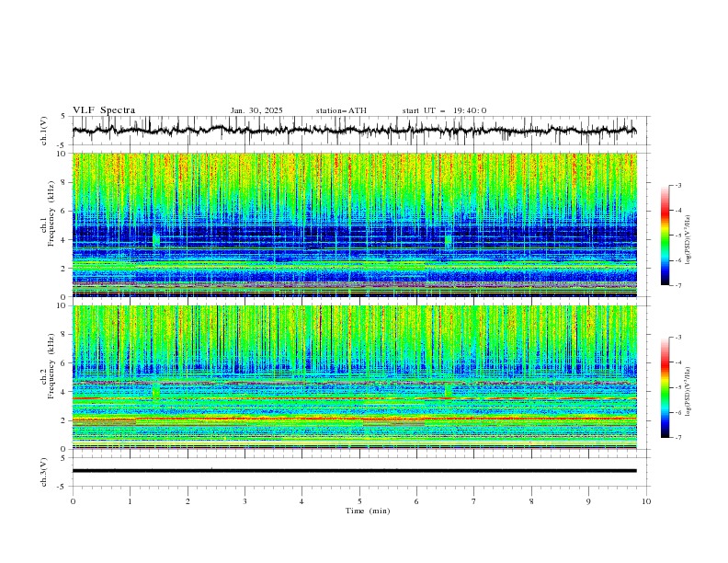Click the "station=ATH" label
This screenshot has height=563, width=728.
pos(341,110)
